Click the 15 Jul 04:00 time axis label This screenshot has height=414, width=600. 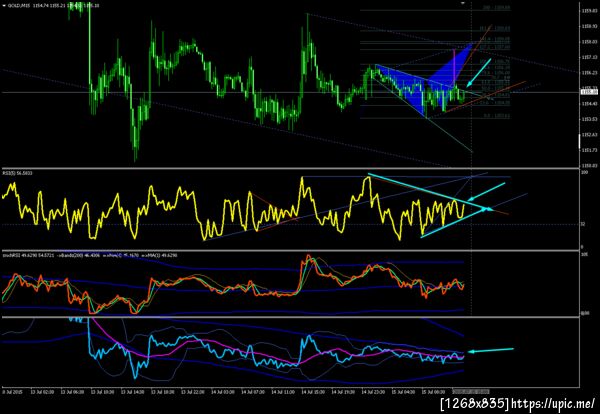click(402, 392)
